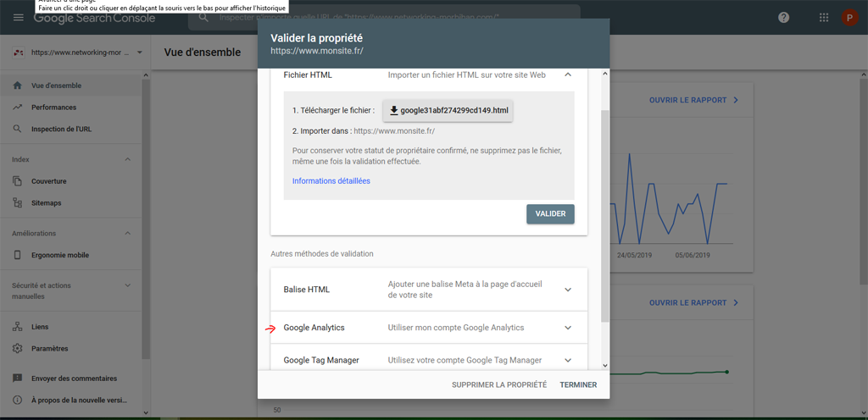Click the Envoyer des commentaires feedback icon
Screen dimensions: 868x420
pyautogui.click(x=17, y=379)
